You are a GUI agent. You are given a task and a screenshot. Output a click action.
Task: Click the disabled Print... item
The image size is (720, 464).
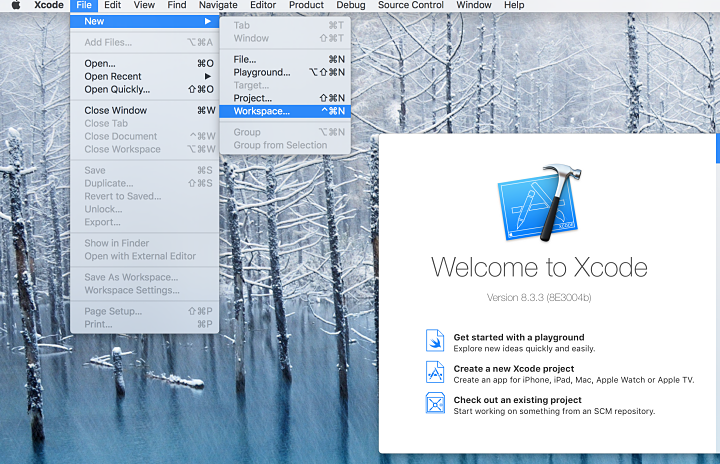[145, 323]
